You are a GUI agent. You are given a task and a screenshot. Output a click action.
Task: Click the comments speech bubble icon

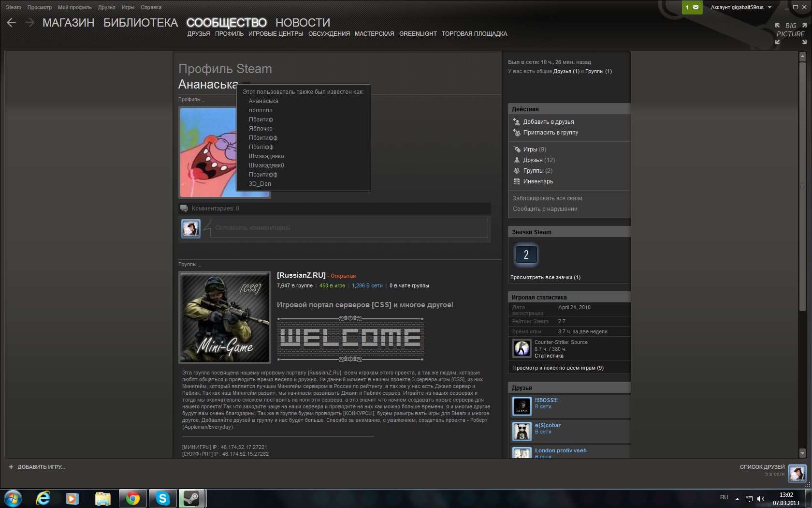coord(184,209)
